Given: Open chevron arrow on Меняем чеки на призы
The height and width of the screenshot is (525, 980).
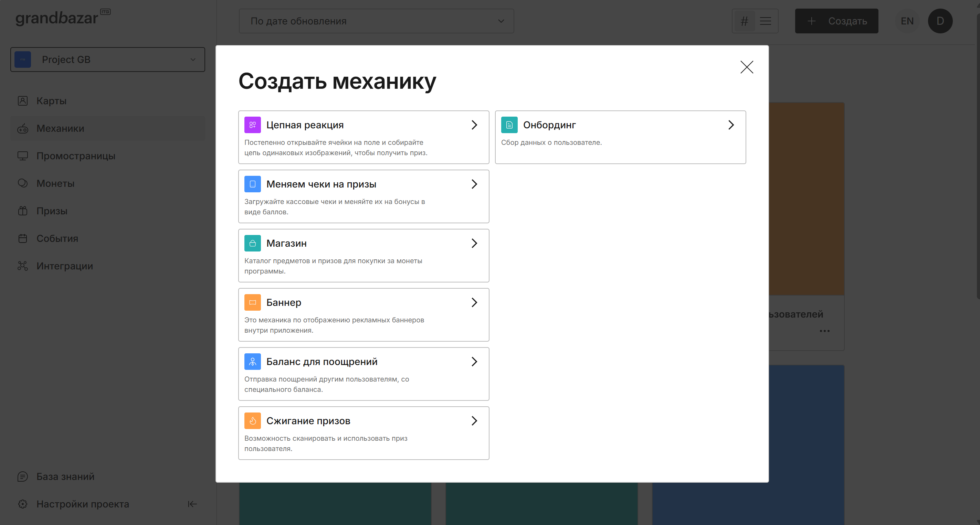Looking at the screenshot, I should [474, 184].
